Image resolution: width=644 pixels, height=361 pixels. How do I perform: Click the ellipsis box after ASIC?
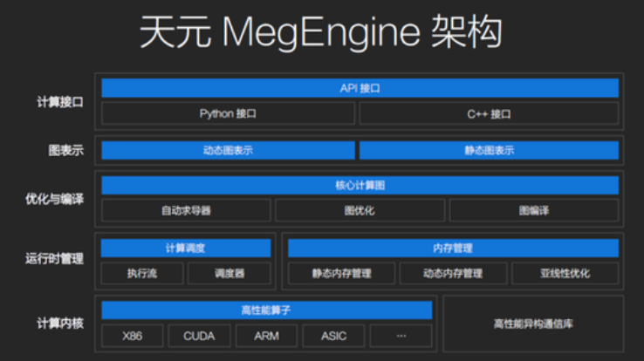click(401, 336)
